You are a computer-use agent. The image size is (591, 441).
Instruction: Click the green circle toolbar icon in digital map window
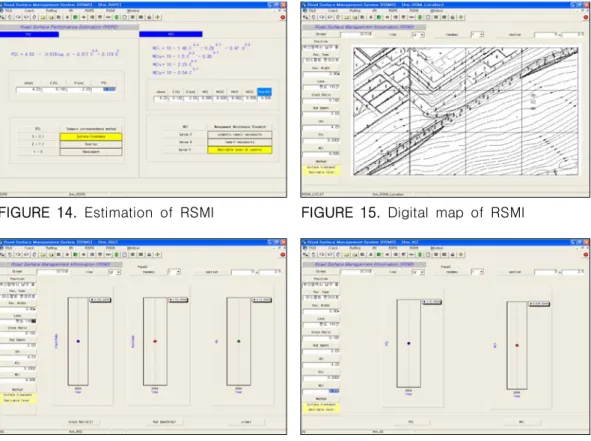420,17
